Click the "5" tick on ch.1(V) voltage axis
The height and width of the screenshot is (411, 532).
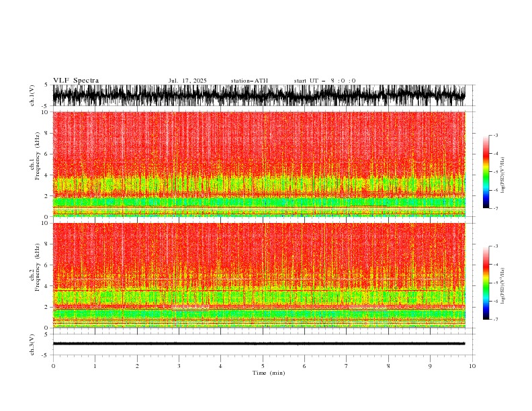[46, 85]
